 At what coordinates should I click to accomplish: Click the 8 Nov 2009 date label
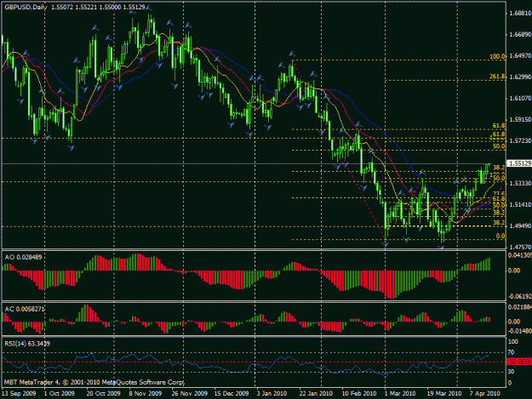tap(146, 393)
